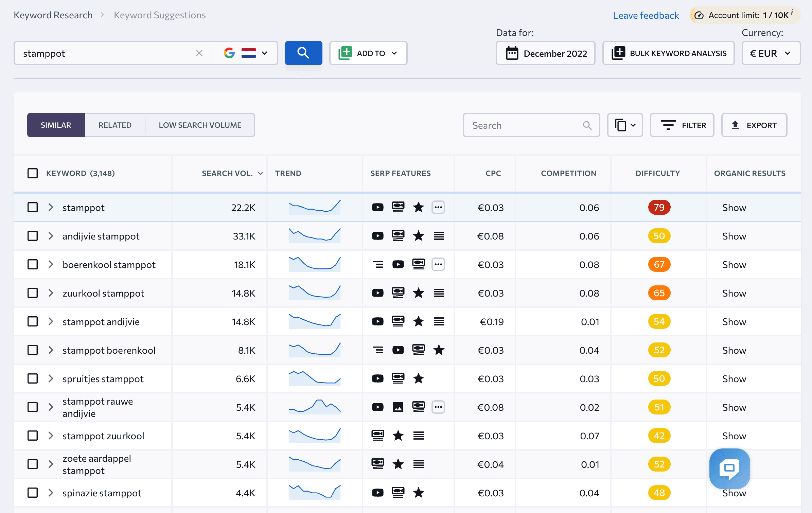Expand the stamppot keyword row
This screenshot has height=513, width=812.
51,207
